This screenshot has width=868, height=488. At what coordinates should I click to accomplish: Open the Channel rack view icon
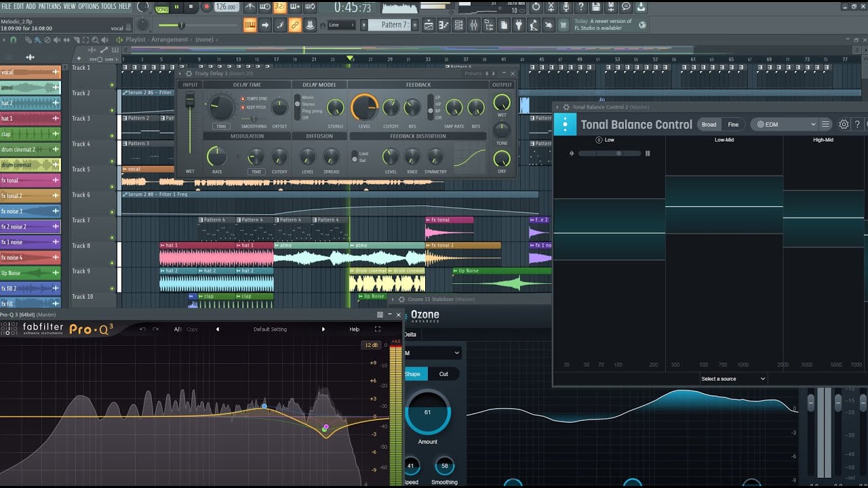click(459, 25)
